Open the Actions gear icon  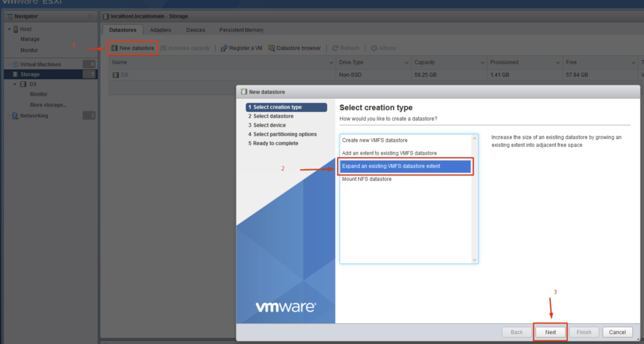tap(373, 47)
